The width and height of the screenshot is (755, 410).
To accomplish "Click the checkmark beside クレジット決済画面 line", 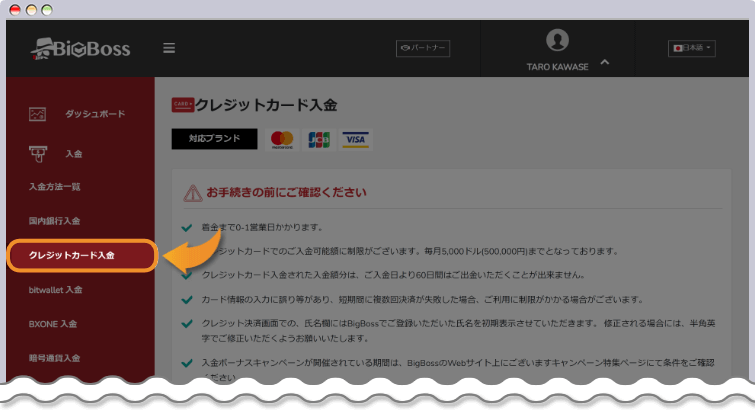I will coord(187,324).
